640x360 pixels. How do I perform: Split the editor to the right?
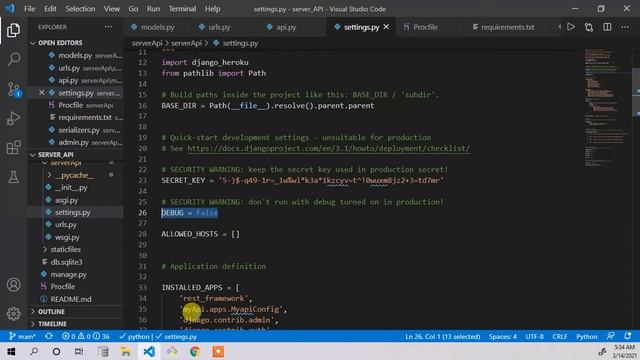click(607, 27)
